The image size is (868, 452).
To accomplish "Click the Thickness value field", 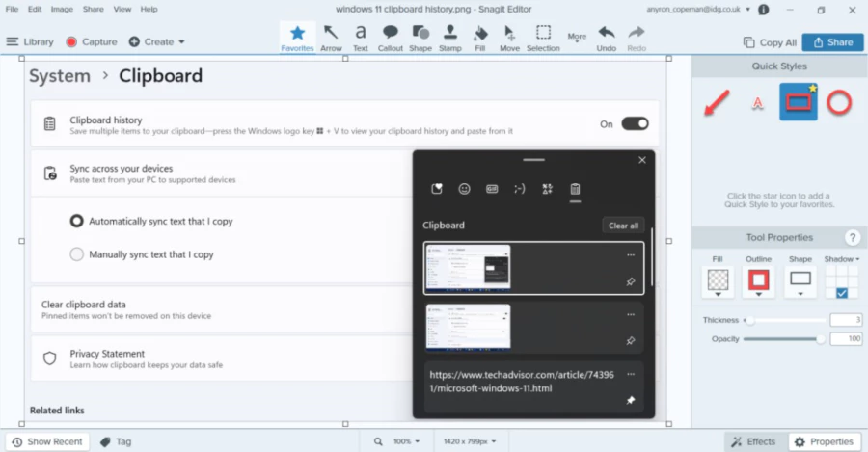I will tap(846, 320).
